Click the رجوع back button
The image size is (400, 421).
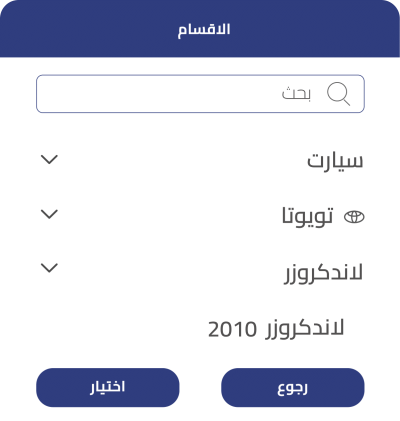point(293,387)
